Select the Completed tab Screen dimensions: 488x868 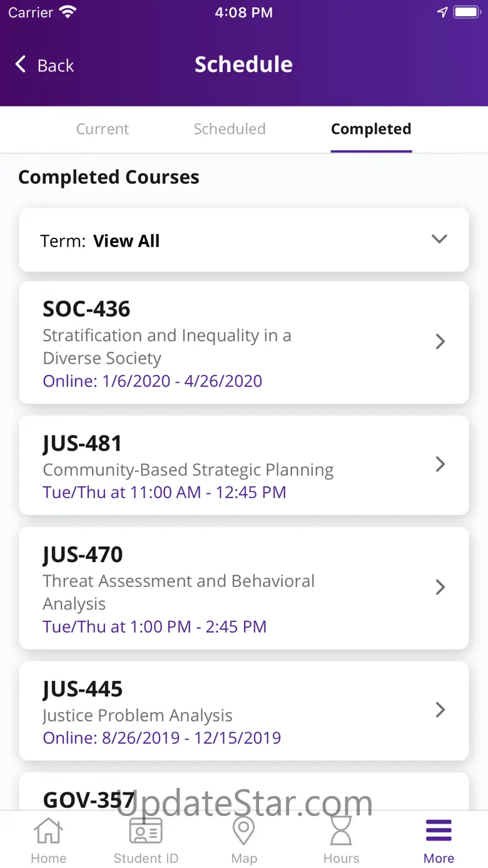pyautogui.click(x=371, y=129)
